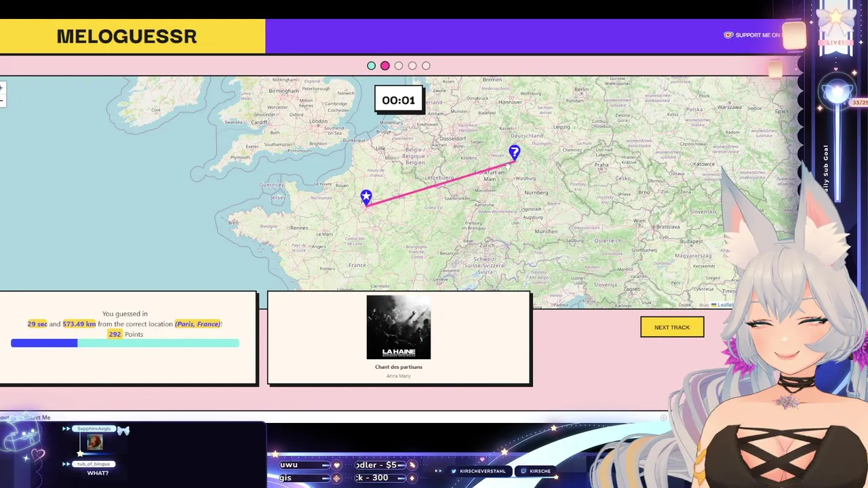
Task: Click the MELOGUESSR logo
Action: (127, 37)
